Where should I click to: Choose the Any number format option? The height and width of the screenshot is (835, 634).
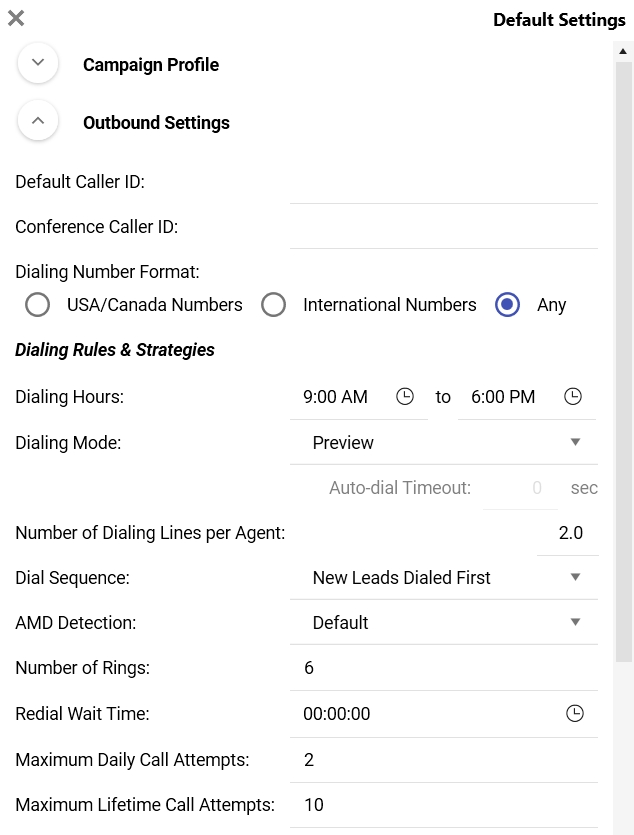(x=508, y=305)
